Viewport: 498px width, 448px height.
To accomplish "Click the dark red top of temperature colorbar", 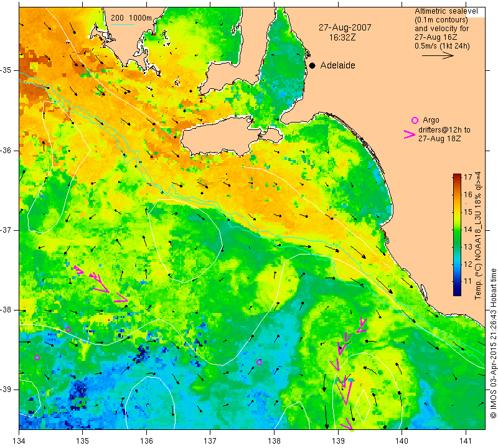I will 457,176.
